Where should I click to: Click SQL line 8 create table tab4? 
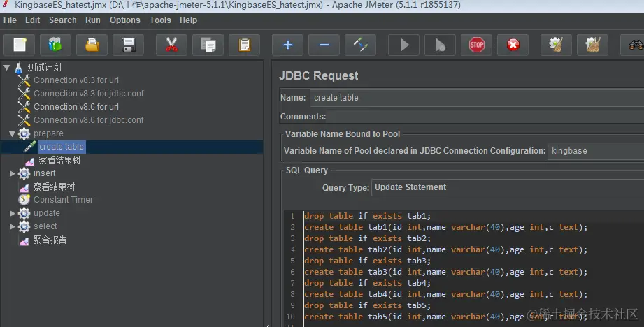[445, 294]
